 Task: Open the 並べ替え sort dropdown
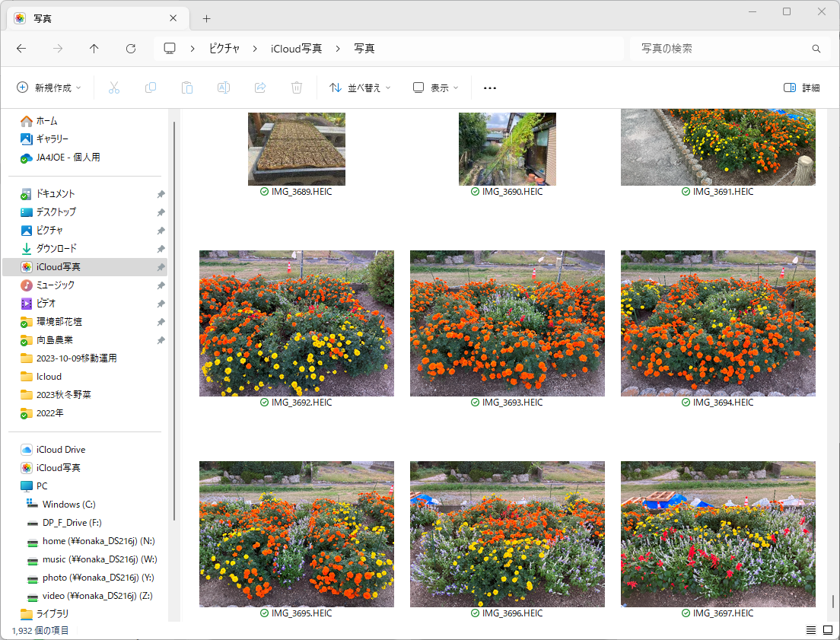pyautogui.click(x=360, y=88)
